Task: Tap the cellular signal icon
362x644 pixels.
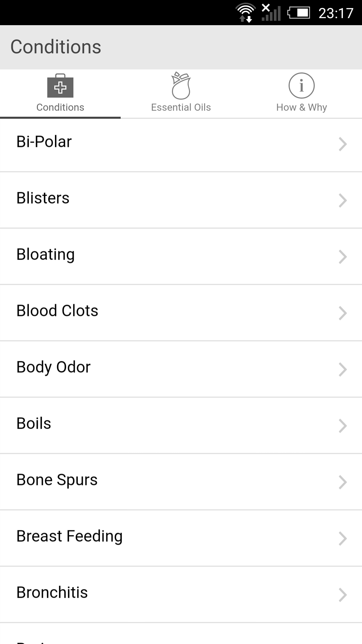Action: tap(271, 13)
